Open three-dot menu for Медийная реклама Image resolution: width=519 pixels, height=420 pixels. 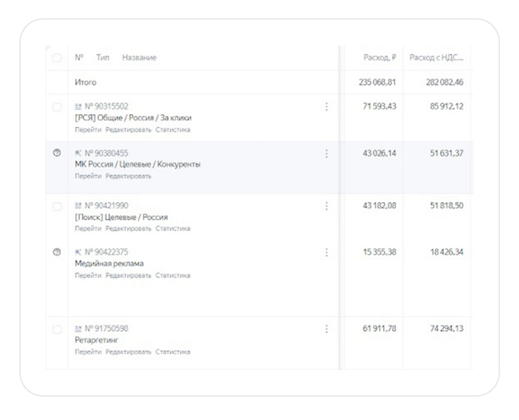pyautogui.click(x=327, y=252)
